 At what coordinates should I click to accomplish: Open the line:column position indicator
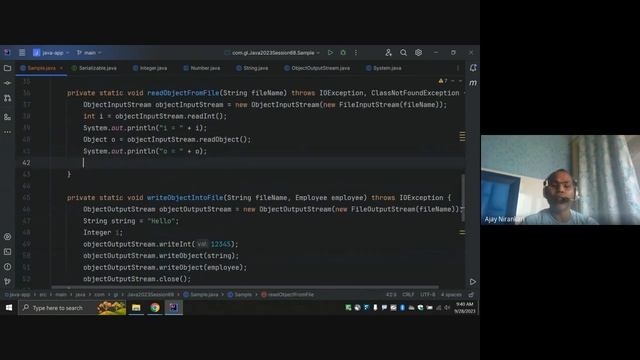[x=391, y=295]
